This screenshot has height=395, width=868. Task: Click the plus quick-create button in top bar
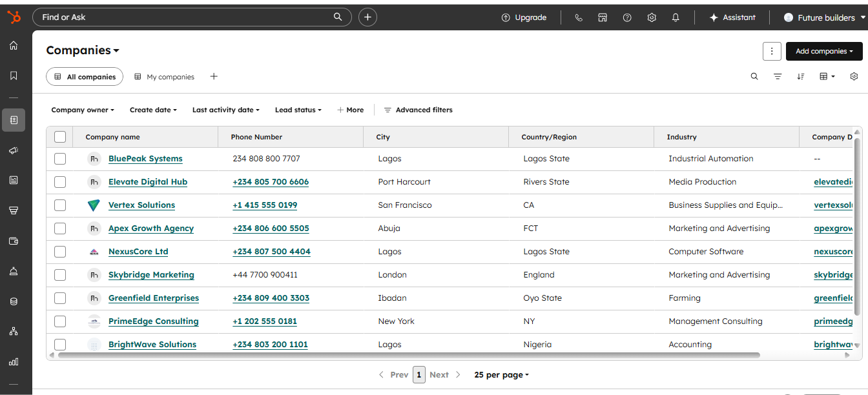(x=367, y=17)
